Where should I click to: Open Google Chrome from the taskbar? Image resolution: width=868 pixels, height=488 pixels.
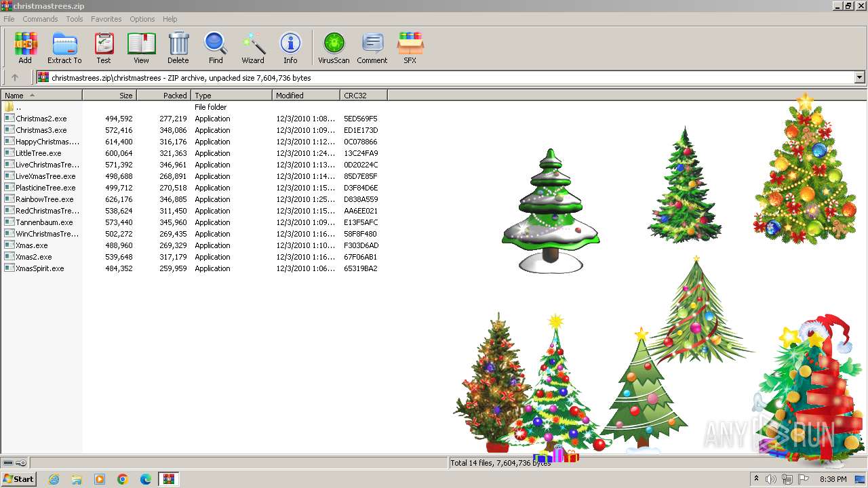click(x=123, y=479)
